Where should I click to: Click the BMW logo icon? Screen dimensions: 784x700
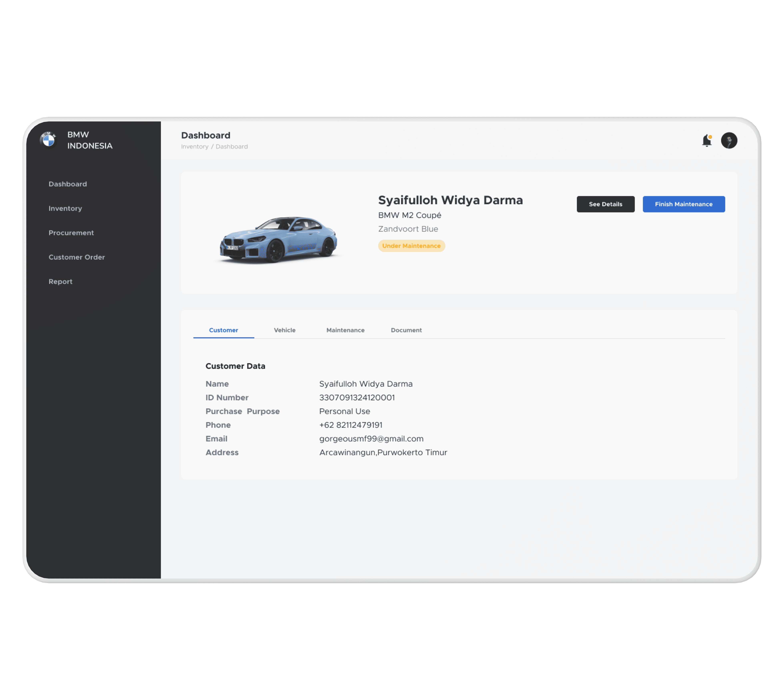click(48, 140)
